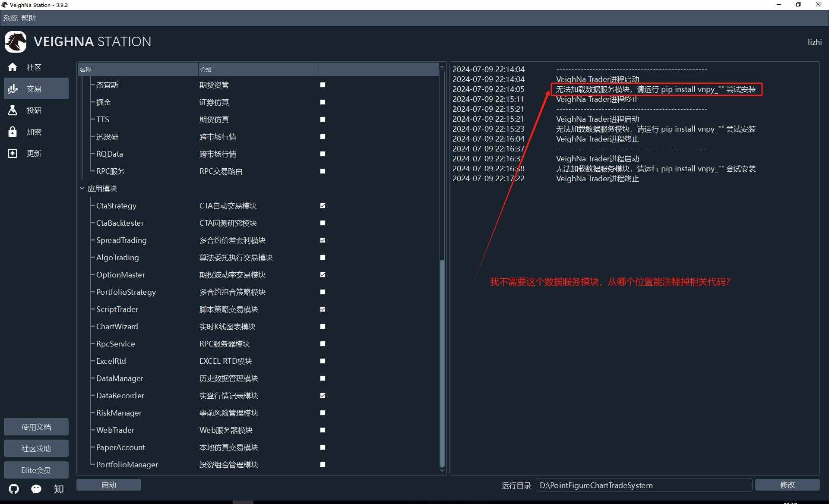This screenshot has height=504, width=829.
Task: Open the 社区 home icon
Action: click(x=13, y=67)
